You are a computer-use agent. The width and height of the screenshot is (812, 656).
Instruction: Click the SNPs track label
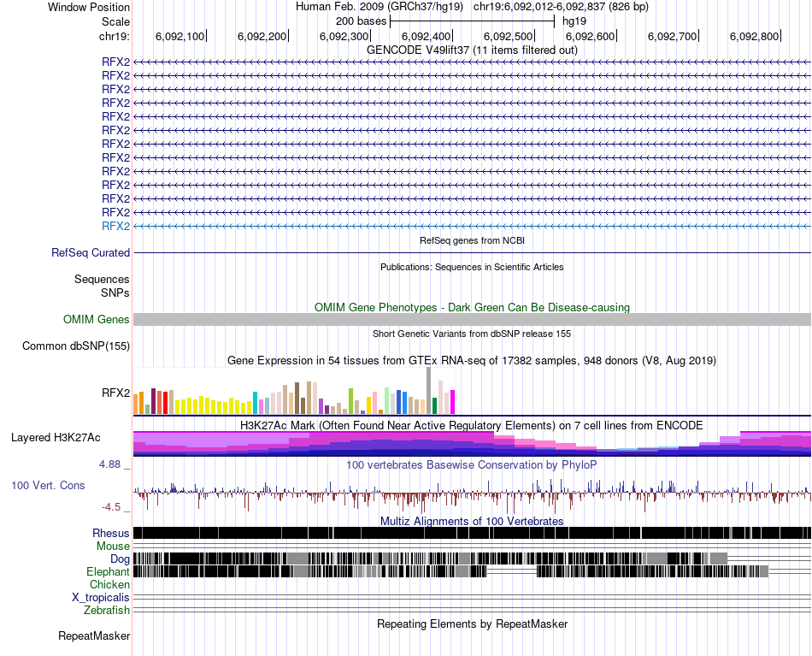coord(115,293)
